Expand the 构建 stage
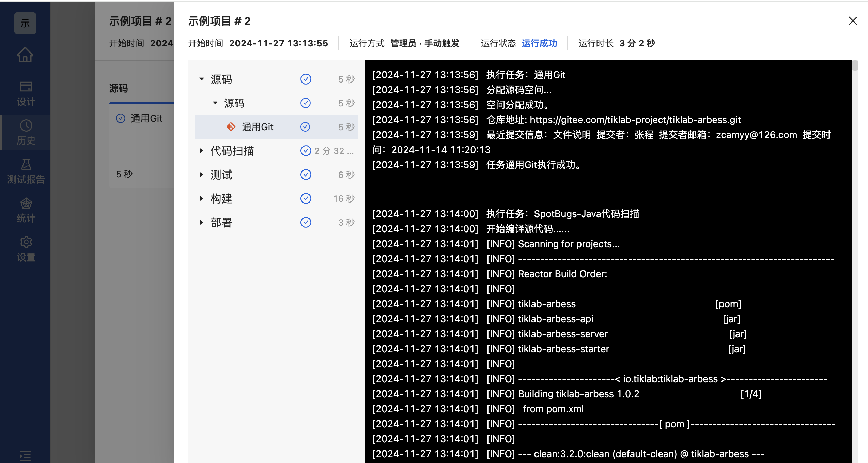 point(202,198)
